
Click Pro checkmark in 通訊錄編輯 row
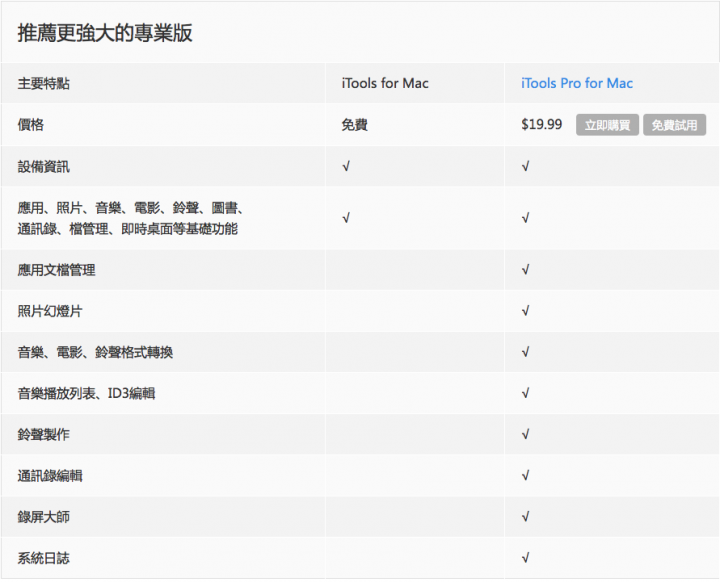click(x=525, y=475)
